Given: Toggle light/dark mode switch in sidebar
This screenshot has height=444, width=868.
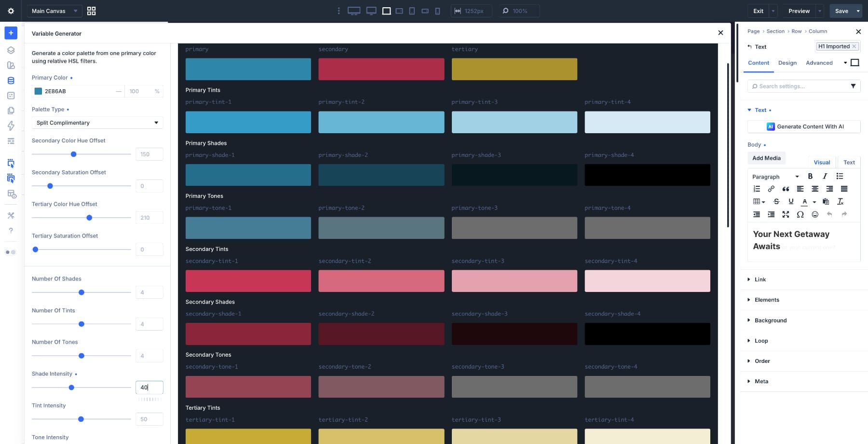Looking at the screenshot, I should (11, 252).
